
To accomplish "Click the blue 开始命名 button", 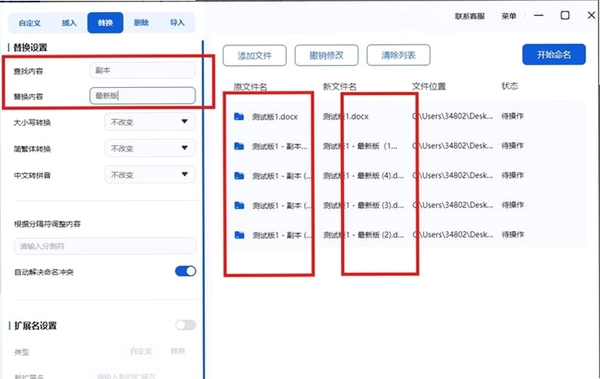I will coord(554,54).
